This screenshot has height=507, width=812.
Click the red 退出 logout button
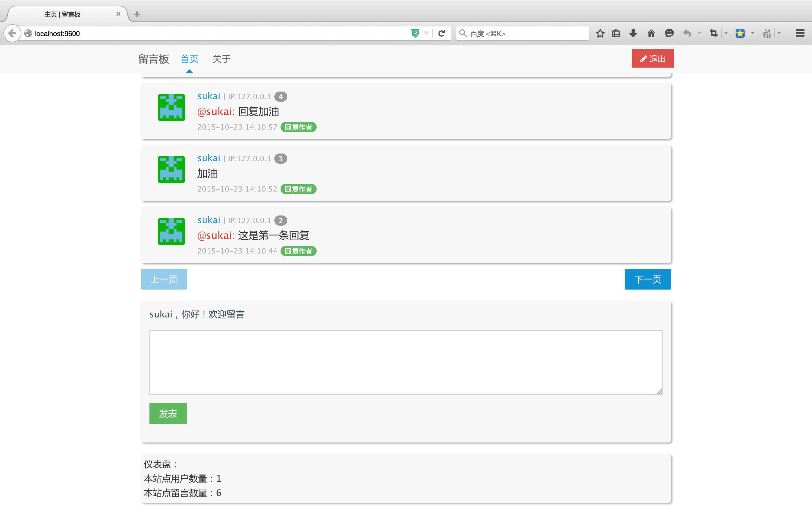pyautogui.click(x=652, y=59)
